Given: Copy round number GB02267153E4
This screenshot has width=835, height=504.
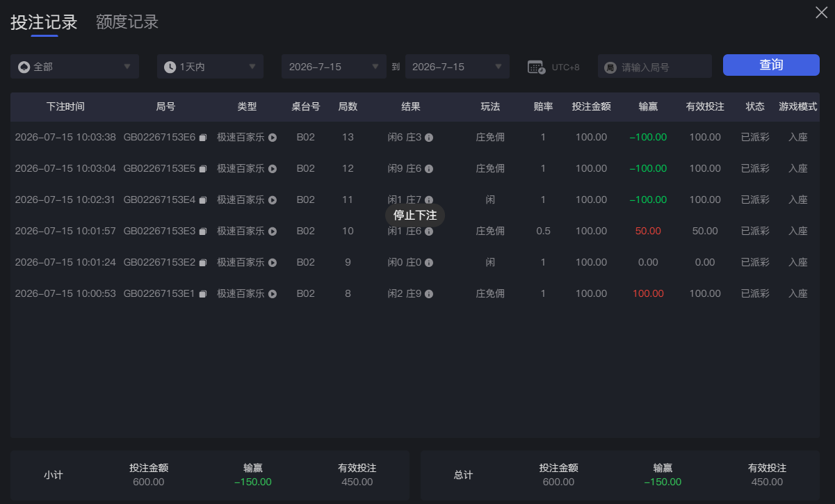Looking at the screenshot, I should click(203, 200).
